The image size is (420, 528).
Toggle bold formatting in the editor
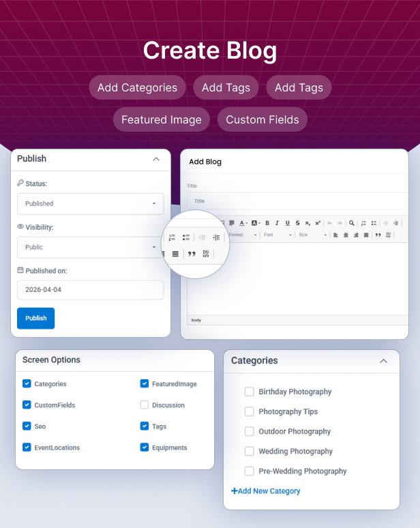[267, 223]
